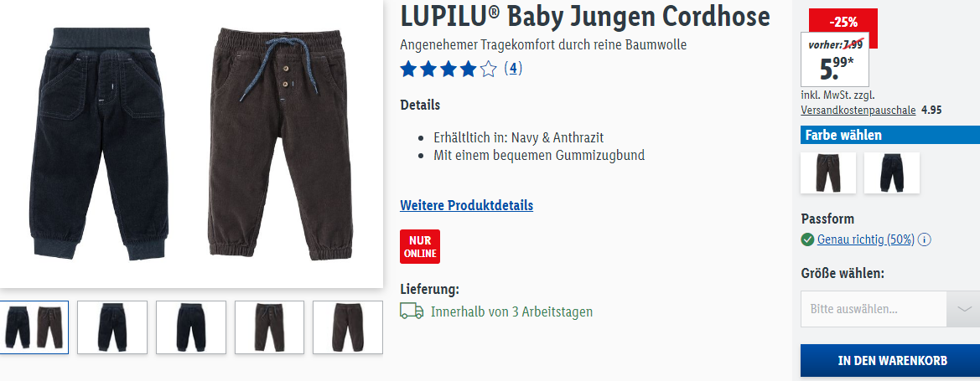Click the delivery truck icon
This screenshot has width=980, height=381.
412,311
